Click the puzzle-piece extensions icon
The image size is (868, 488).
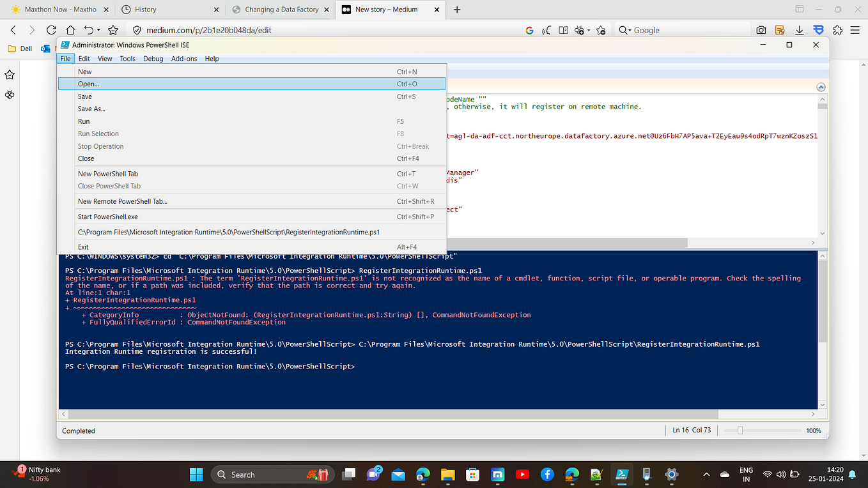(838, 30)
